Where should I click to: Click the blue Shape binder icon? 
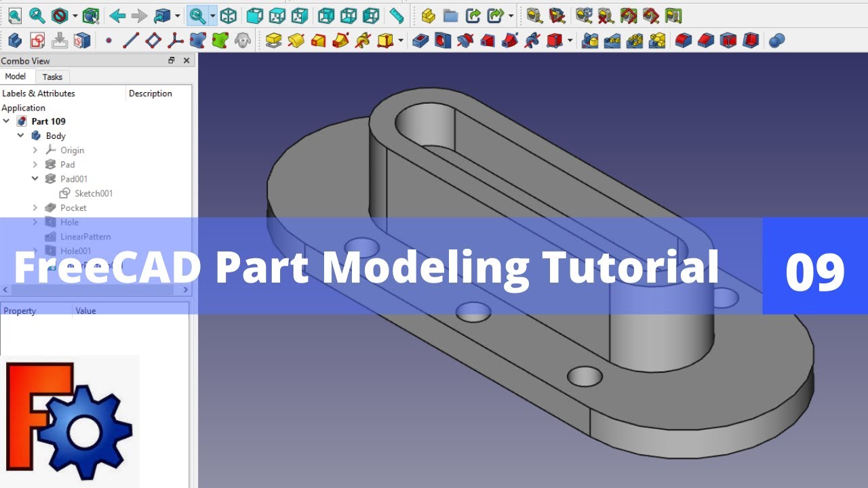pyautogui.click(x=197, y=41)
